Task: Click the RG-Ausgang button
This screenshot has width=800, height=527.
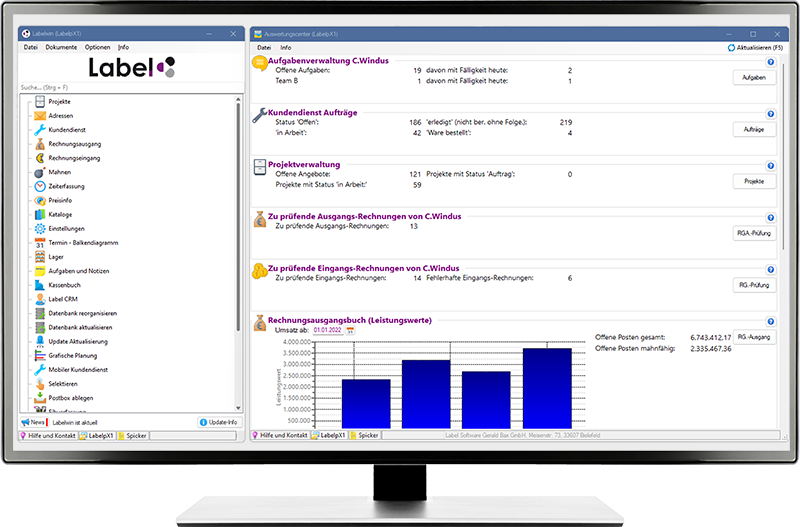Action: (754, 337)
